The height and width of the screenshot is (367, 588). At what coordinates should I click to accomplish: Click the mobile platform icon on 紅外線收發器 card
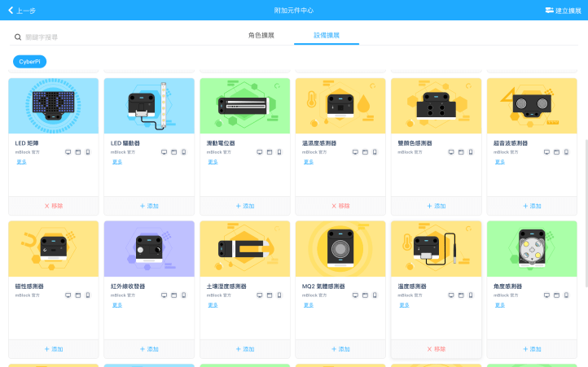click(184, 295)
